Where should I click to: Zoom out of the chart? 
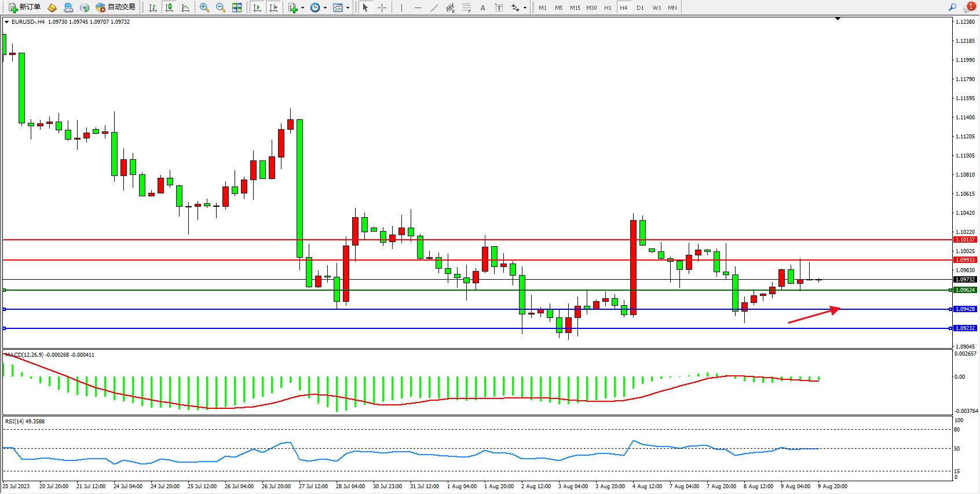221,8
